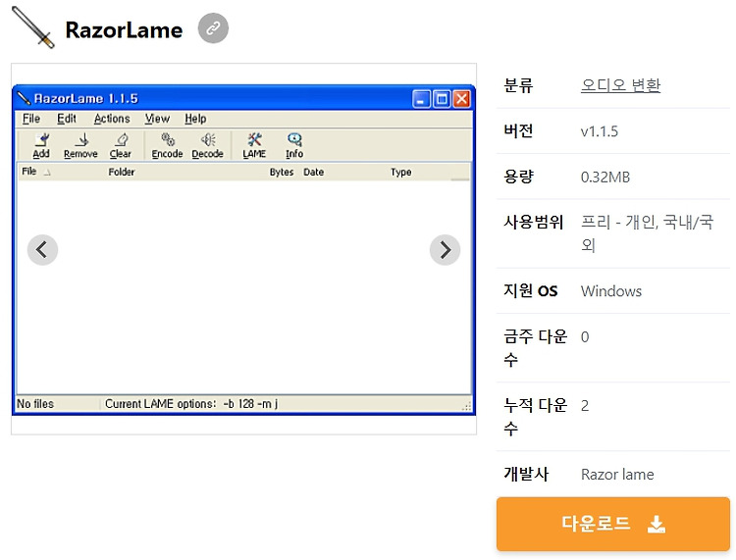
Task: Click the 지원 OS label
Action: click(530, 290)
